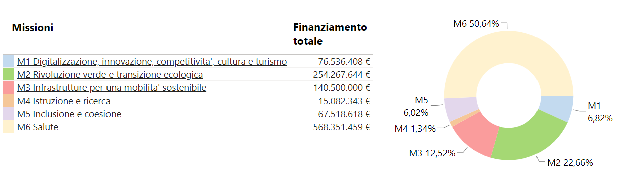This screenshot has width=644, height=184.
Task: Select the blue M1 donut chart segment
Action: pos(557,107)
